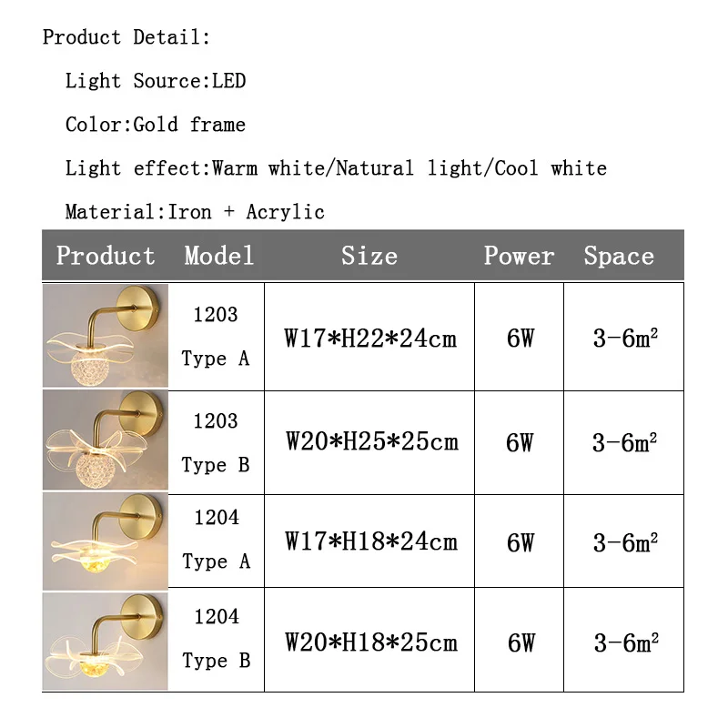Click the 1203 Type A lamp thumbnail
The width and height of the screenshot is (728, 728).
106,336
